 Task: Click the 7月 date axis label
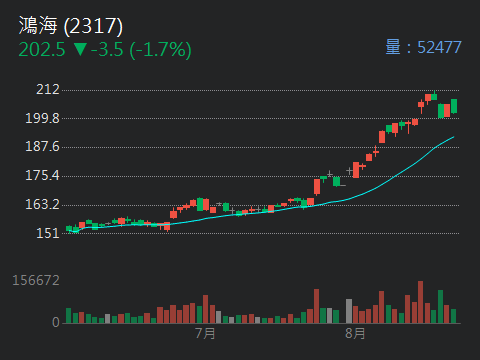205,333
